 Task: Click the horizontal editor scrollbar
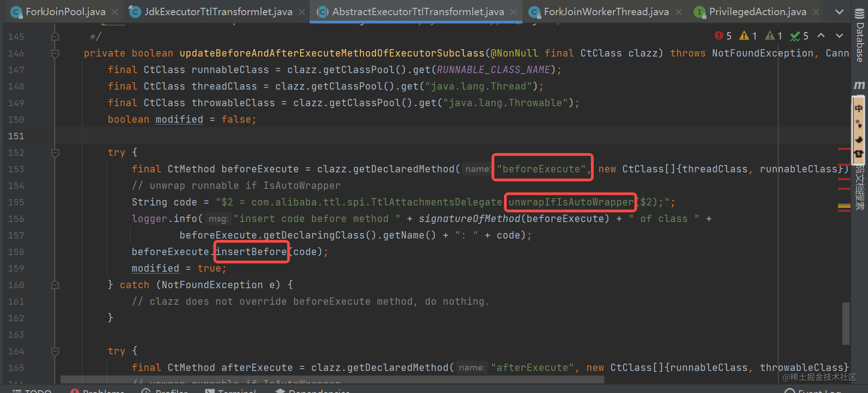point(332,380)
